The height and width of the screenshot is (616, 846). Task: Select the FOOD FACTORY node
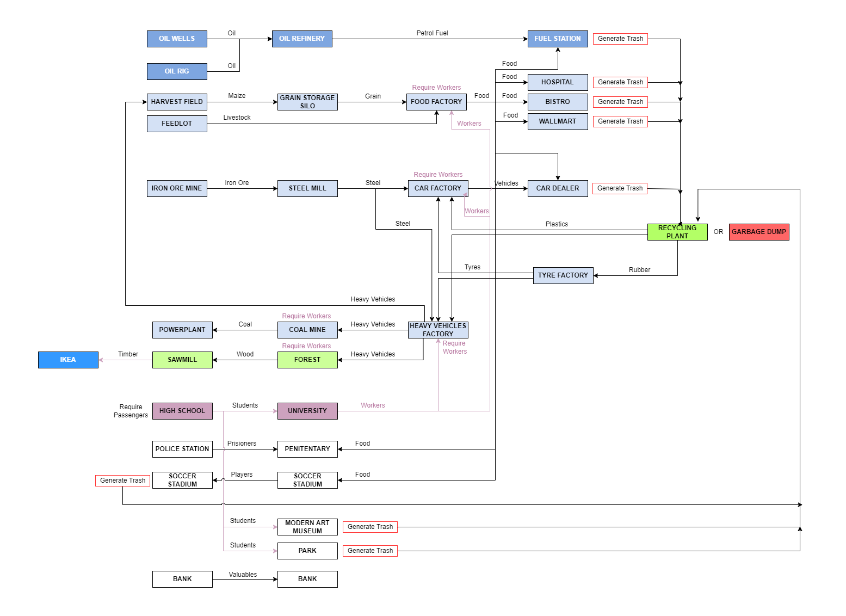[x=436, y=102]
